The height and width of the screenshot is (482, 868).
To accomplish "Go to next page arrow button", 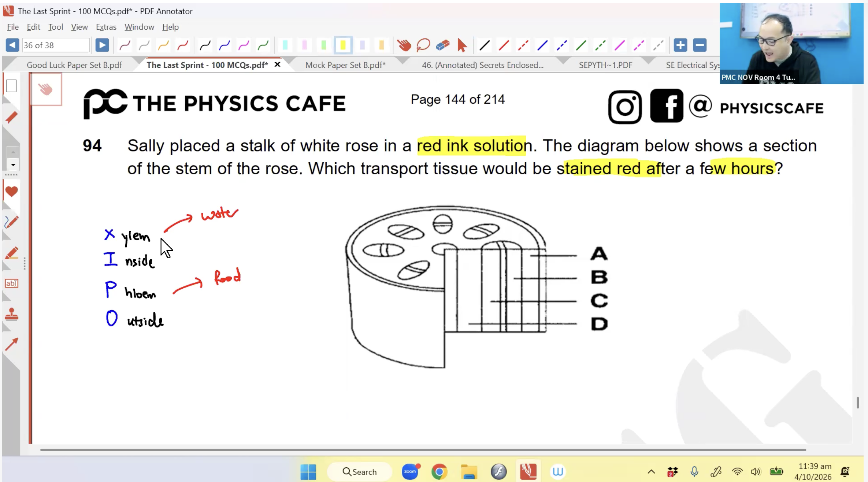I will pyautogui.click(x=102, y=45).
